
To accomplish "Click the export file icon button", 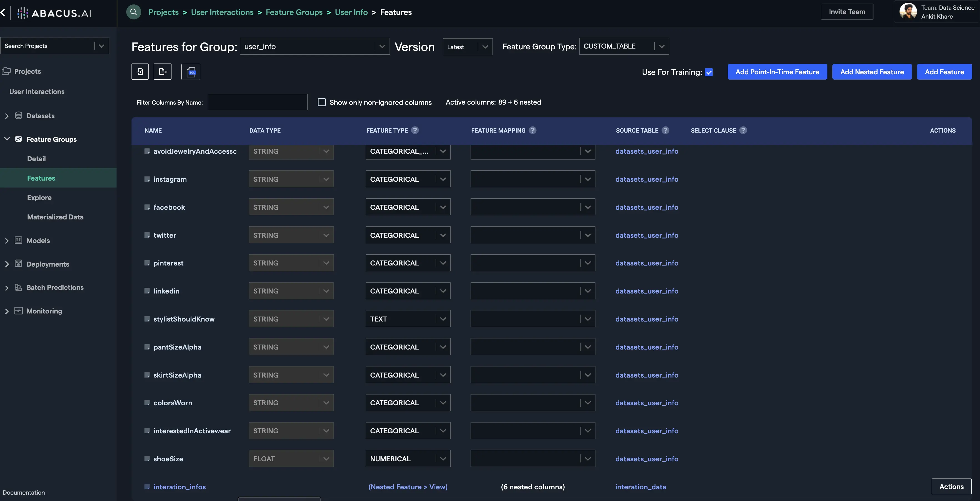I will 162,72.
